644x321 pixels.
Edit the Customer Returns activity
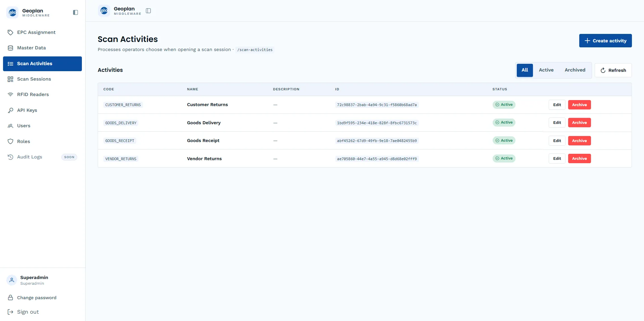(x=557, y=105)
